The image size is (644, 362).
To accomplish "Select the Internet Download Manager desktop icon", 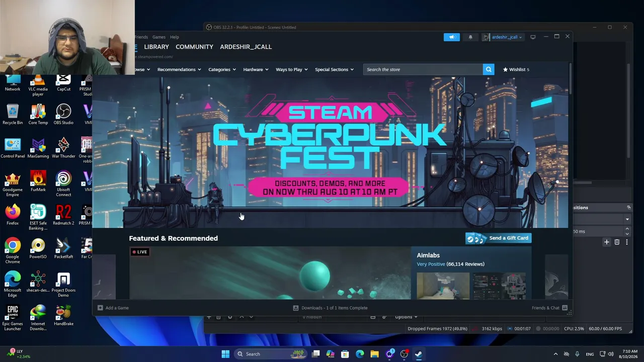I will [38, 318].
